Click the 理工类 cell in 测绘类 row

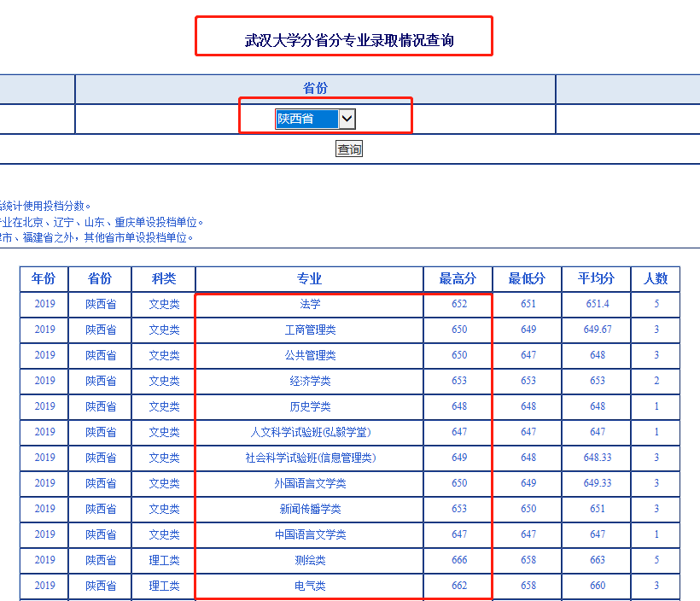[164, 560]
